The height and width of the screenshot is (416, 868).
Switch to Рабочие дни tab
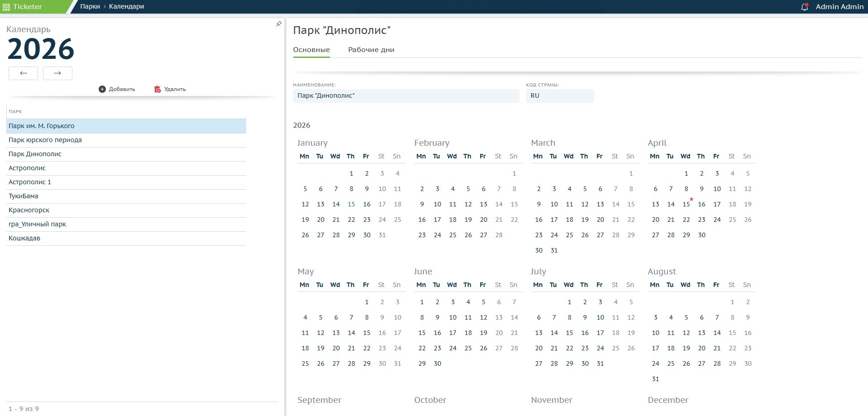(371, 50)
